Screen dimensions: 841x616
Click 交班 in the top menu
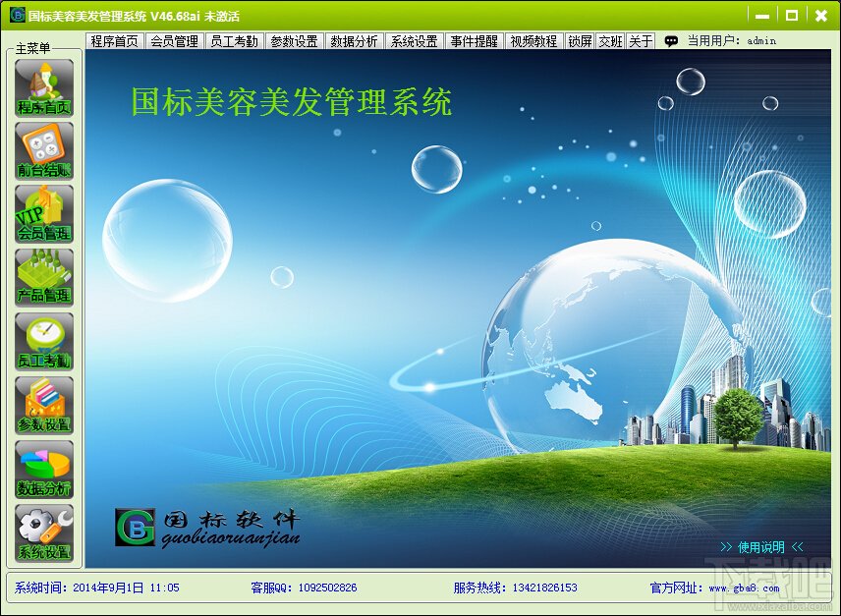click(x=610, y=41)
